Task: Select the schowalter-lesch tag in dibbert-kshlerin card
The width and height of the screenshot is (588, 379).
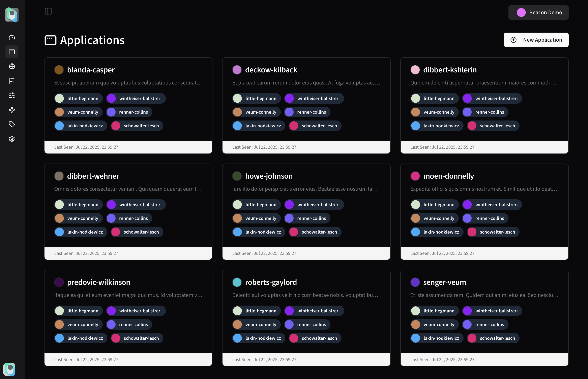Action: tap(493, 126)
